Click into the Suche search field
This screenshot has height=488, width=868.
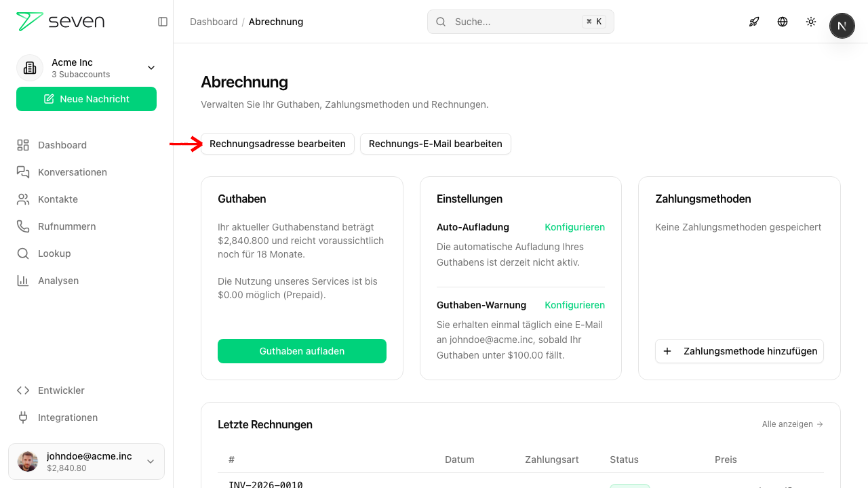coord(520,22)
